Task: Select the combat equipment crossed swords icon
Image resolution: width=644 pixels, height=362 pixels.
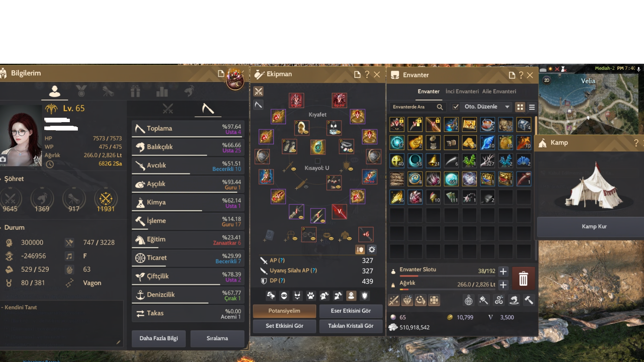Action: tap(258, 91)
